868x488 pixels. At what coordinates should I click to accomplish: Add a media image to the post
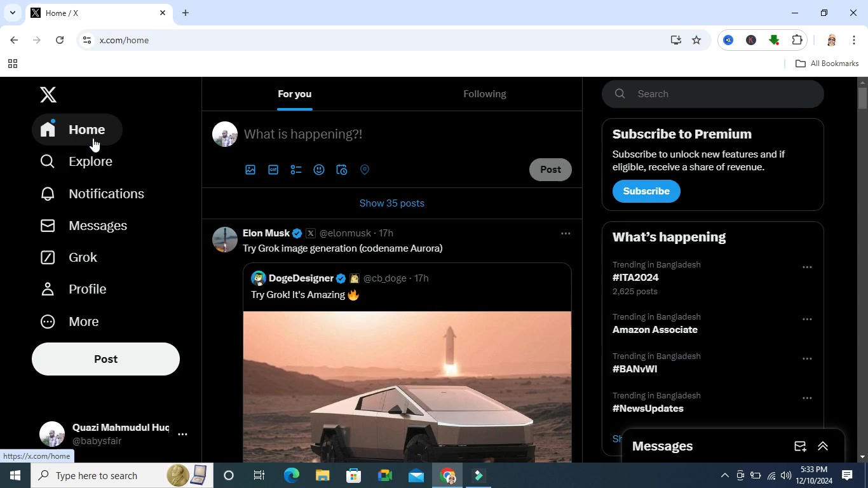[250, 170]
